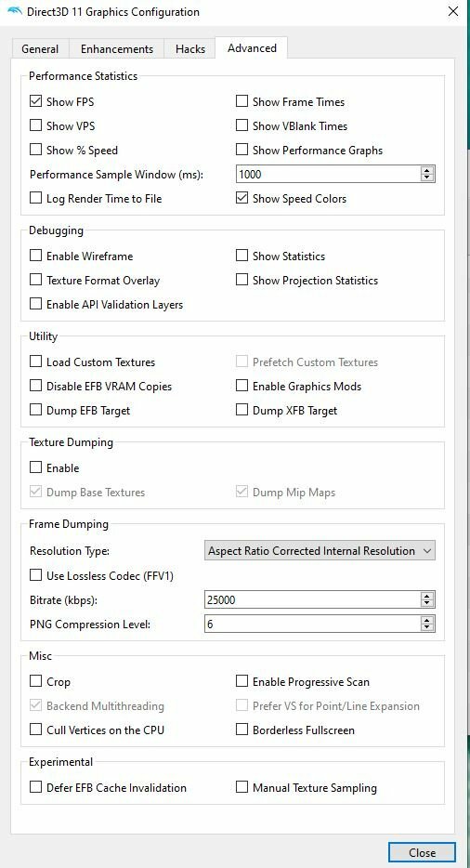Open the Resolution Type dropdown
Viewport: 470px width, 868px height.
[320, 551]
